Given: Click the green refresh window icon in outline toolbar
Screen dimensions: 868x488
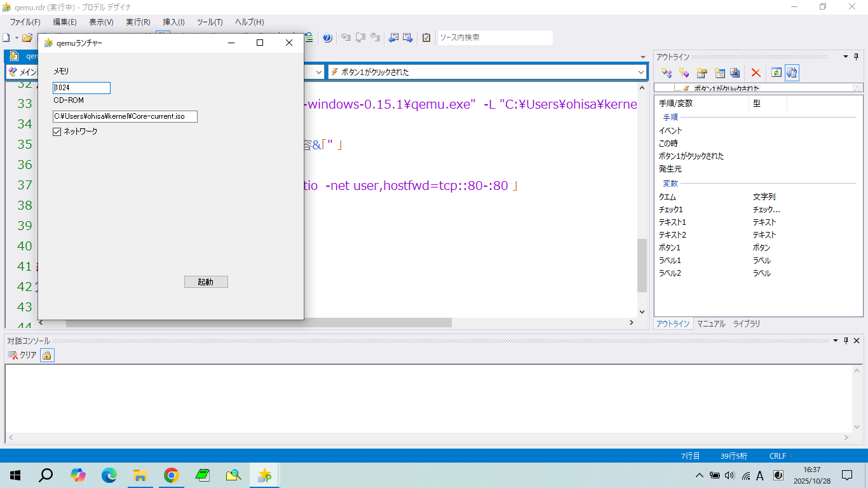Looking at the screenshot, I should click(x=775, y=73).
